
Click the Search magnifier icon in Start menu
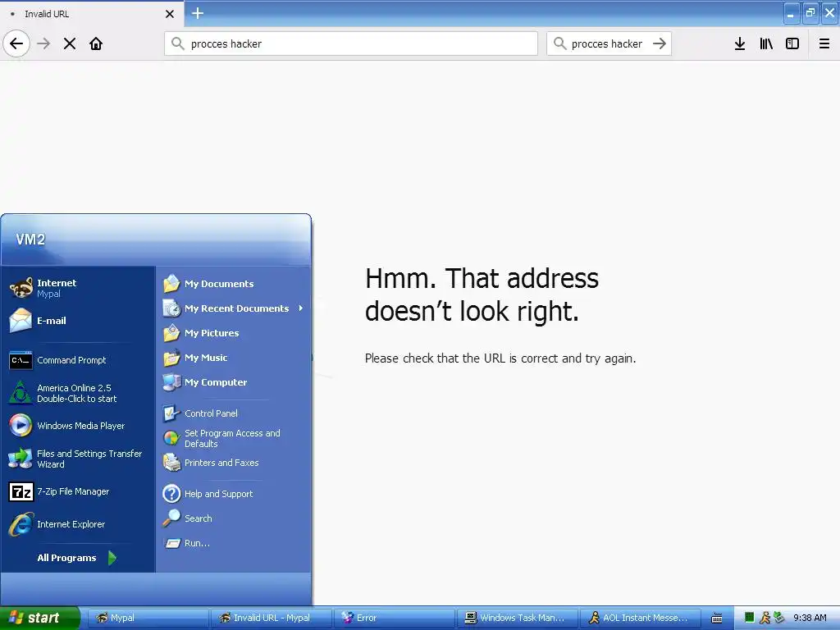[x=171, y=518]
